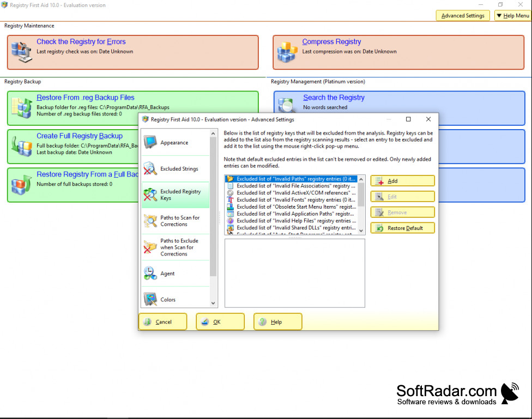Click the Colors icon in settings sidebar
Screen dimensions: 532x419
point(150,299)
